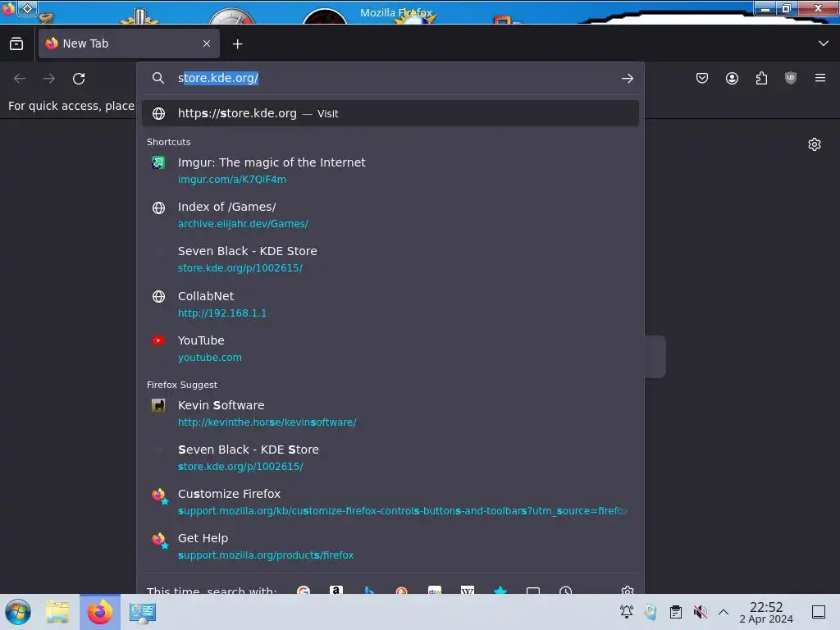Search this time with DuckDuckGo
The width and height of the screenshot is (840, 630).
tap(401, 591)
